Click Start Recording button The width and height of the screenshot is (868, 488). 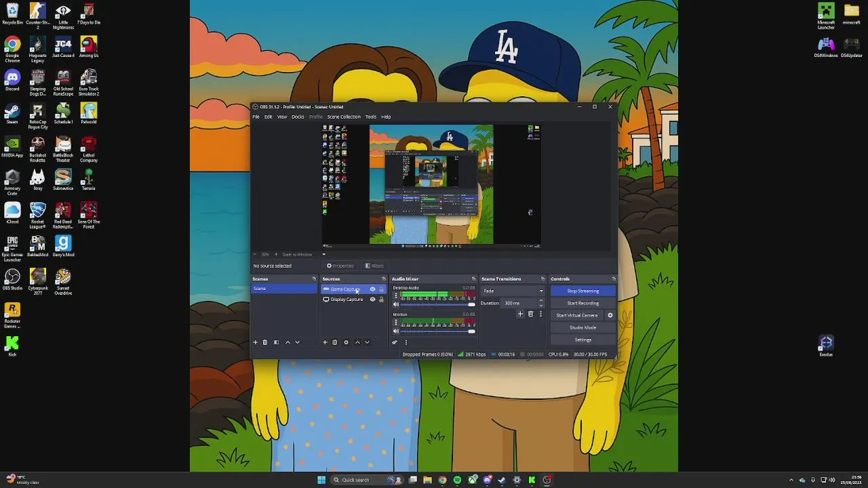[x=583, y=303]
